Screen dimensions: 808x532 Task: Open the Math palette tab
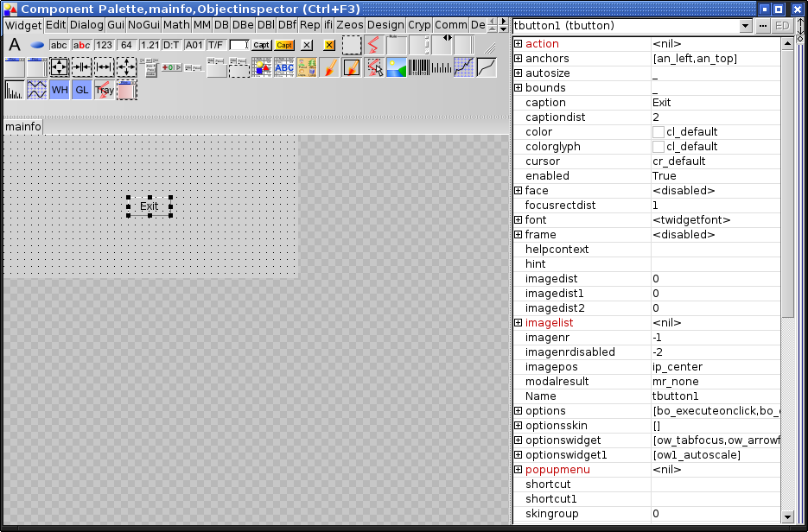176,25
